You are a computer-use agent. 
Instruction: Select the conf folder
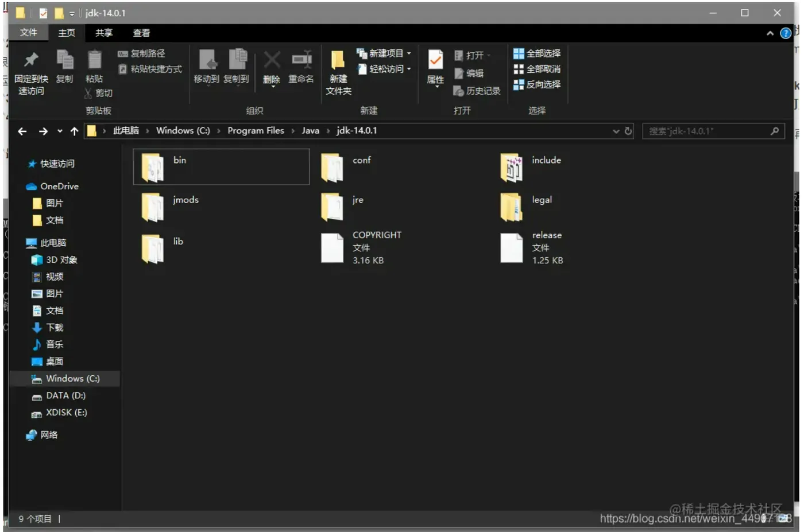point(346,166)
